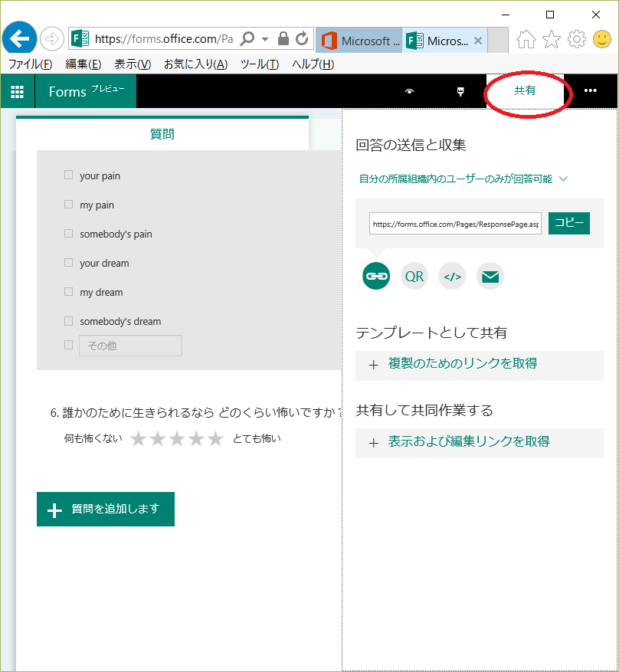Expand '複製のためのリンクを取得' section
Screen dimensions: 619x672
pyautogui.click(x=462, y=364)
